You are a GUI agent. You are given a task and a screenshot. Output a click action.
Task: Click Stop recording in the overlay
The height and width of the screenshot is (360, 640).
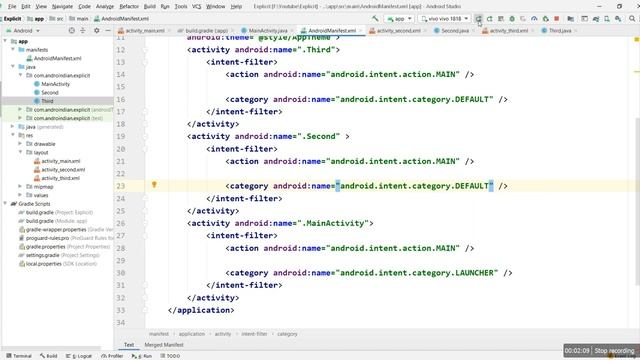coord(614,351)
